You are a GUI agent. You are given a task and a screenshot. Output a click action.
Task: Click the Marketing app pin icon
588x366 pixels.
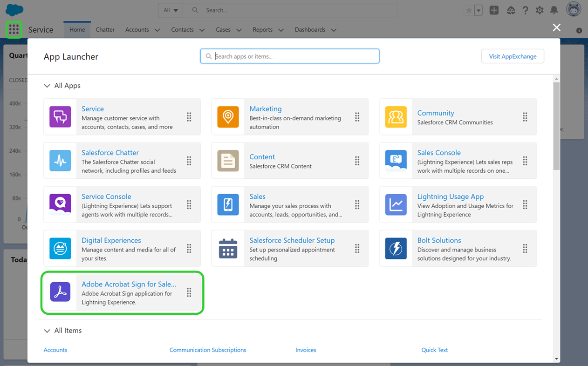(228, 117)
